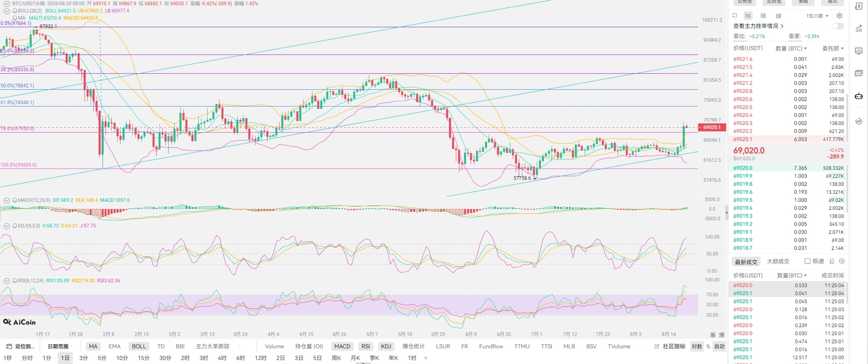Viewport: 868px width, 364px height.
Task: Select the 周K timeframe
Action: (336, 358)
